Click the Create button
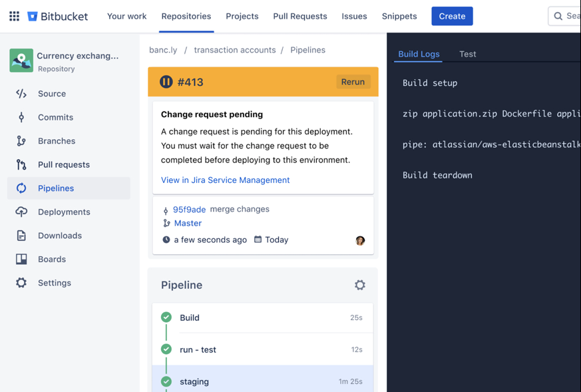Viewport: 581px width, 392px height. 452,16
